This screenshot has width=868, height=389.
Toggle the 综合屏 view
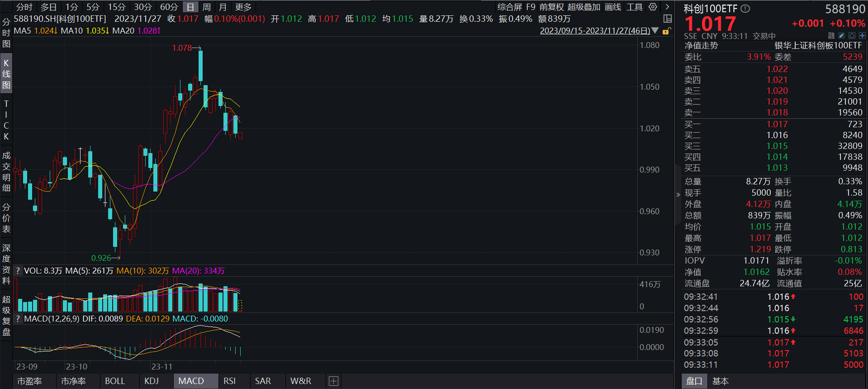(x=510, y=7)
